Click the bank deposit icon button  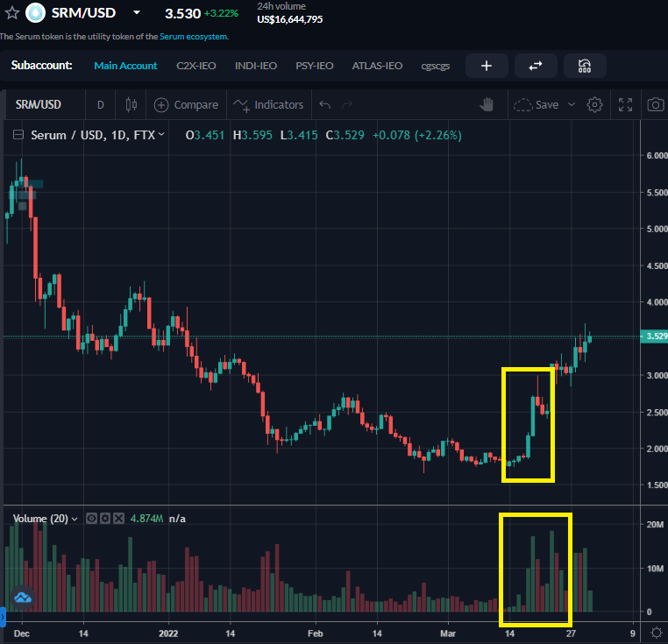click(x=585, y=66)
